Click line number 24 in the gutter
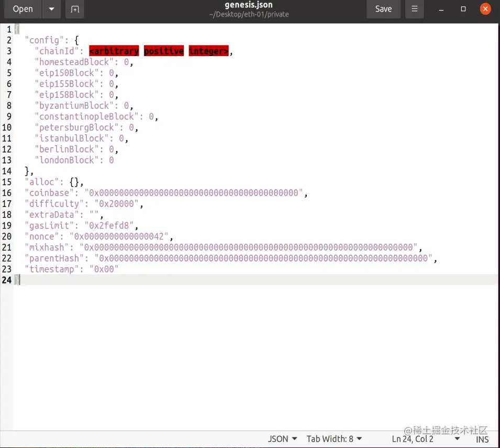This screenshot has height=448, width=500. pos(6,280)
